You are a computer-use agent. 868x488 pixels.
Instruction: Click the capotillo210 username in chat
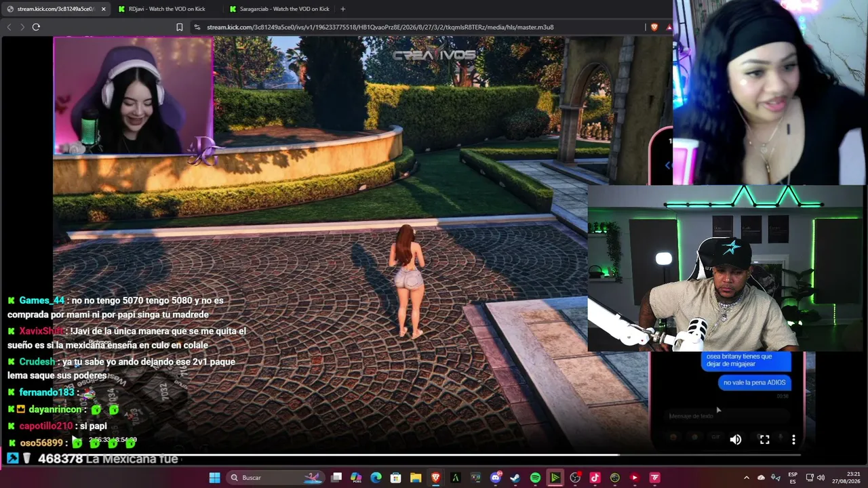45,426
